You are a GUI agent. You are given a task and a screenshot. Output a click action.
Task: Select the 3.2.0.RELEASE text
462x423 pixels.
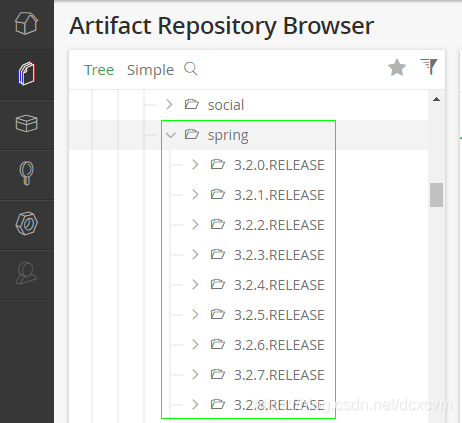279,165
